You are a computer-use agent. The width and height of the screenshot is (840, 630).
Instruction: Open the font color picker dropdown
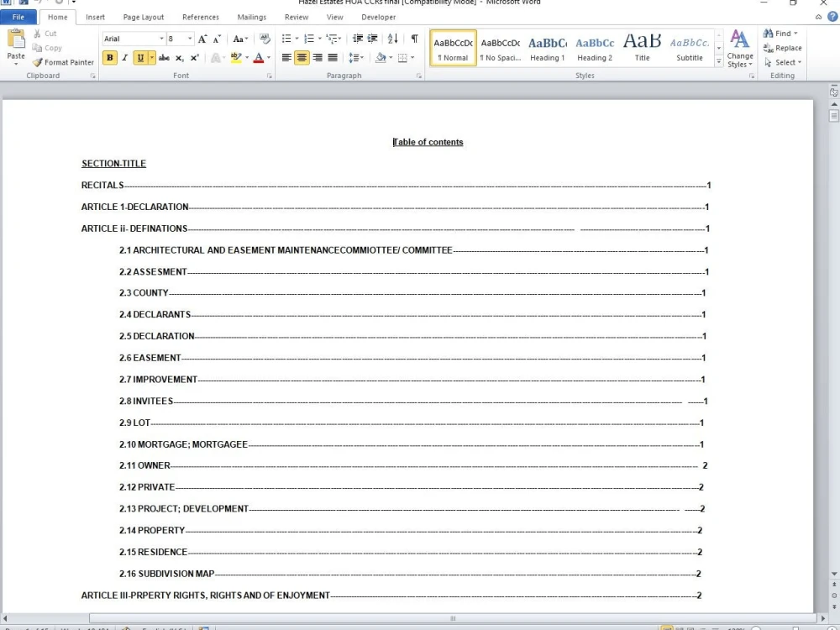(x=268, y=57)
